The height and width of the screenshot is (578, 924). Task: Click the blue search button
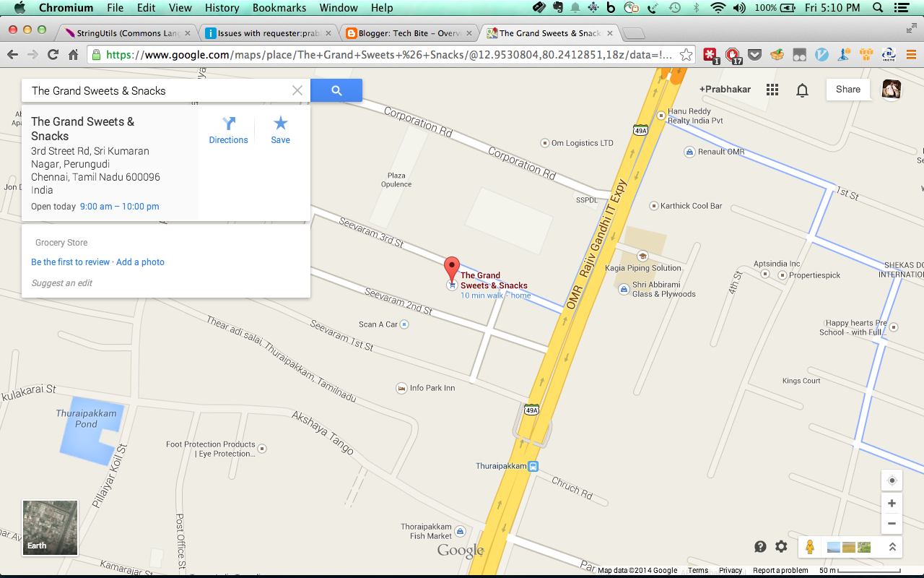pos(336,90)
